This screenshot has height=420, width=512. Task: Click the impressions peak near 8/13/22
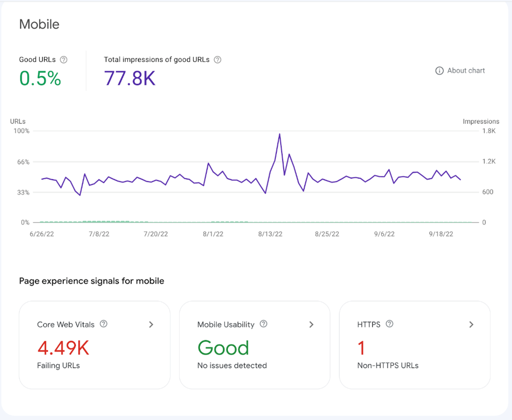click(x=279, y=134)
